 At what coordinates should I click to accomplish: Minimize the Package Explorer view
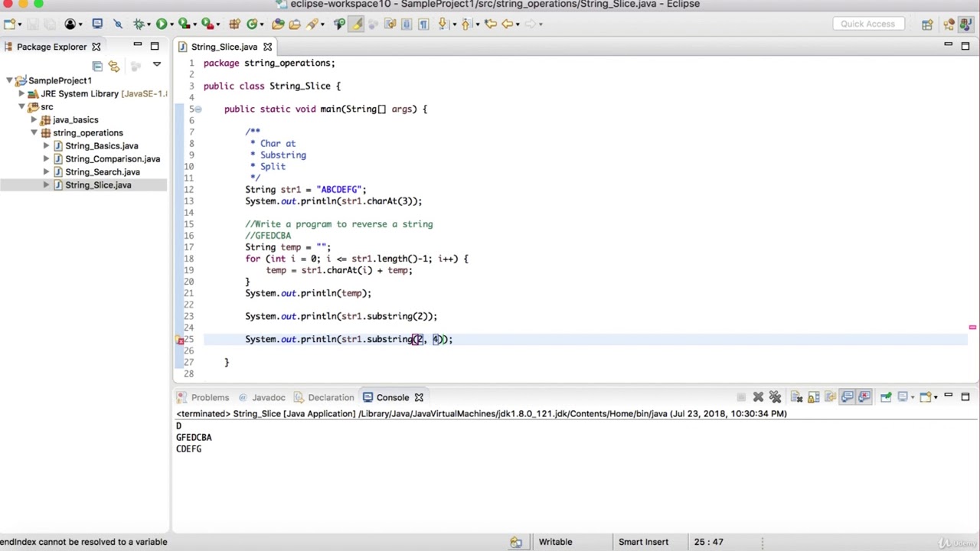137,45
